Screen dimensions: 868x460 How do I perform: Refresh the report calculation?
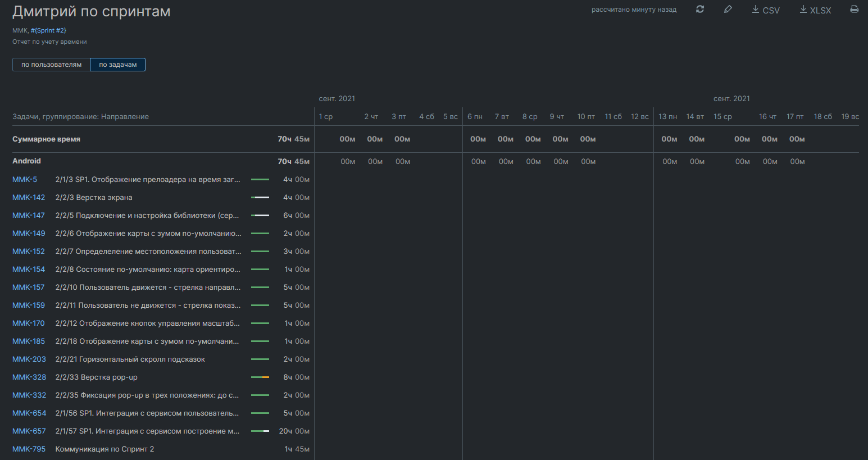[699, 10]
